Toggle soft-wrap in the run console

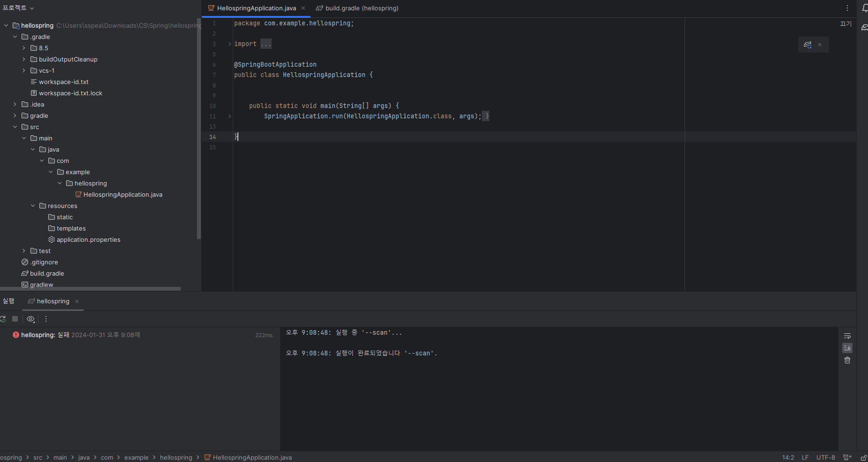[x=847, y=336]
